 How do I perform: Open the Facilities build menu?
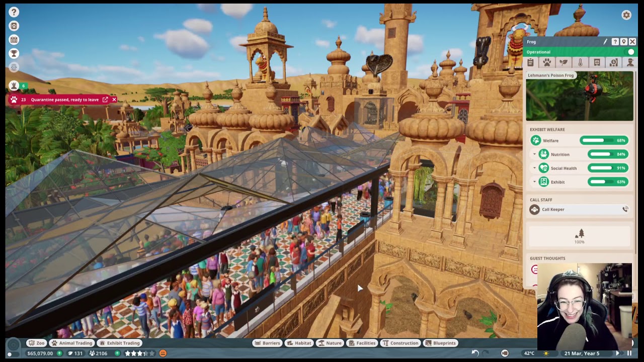(x=362, y=343)
